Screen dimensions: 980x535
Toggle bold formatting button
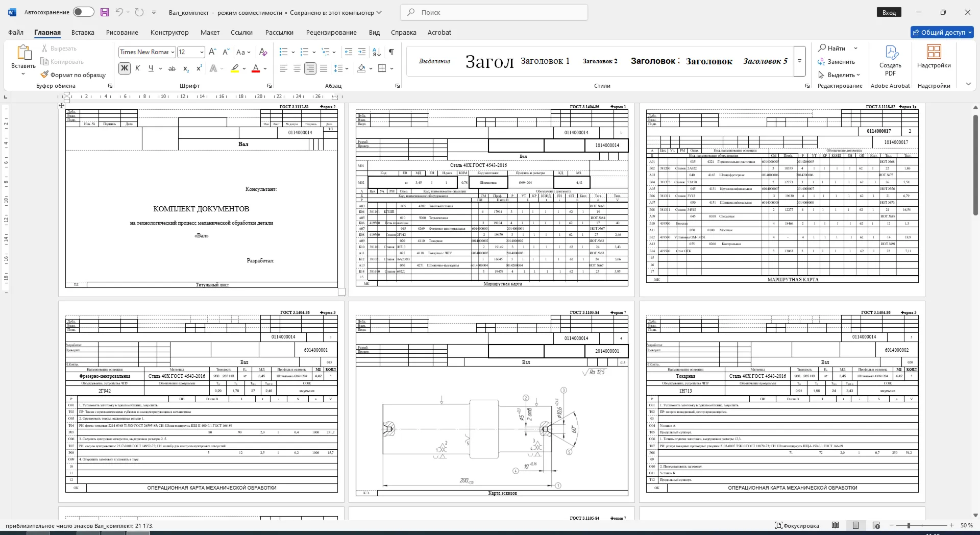tap(124, 68)
